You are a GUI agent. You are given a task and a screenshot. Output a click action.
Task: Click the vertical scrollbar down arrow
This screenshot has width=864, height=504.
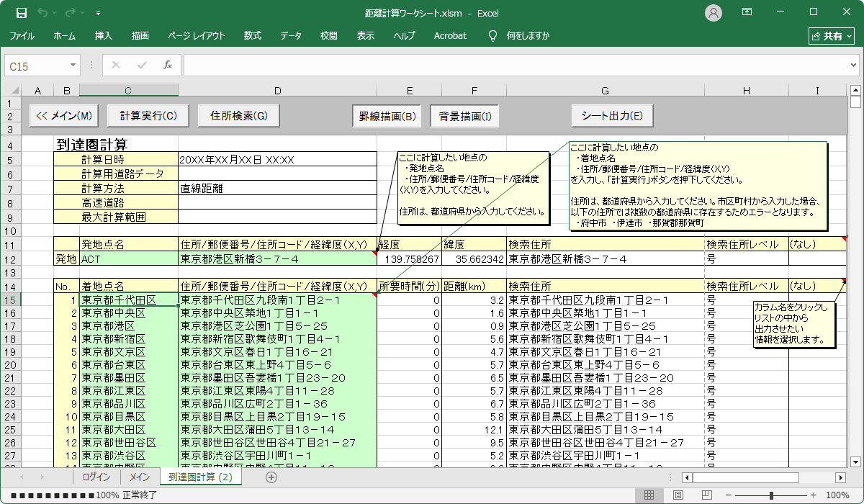point(855,462)
